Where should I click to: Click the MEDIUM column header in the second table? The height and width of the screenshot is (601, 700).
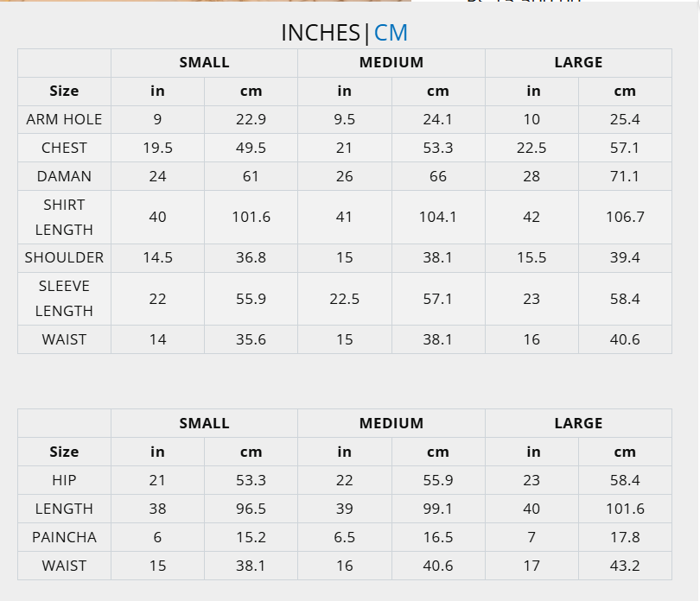tap(391, 423)
